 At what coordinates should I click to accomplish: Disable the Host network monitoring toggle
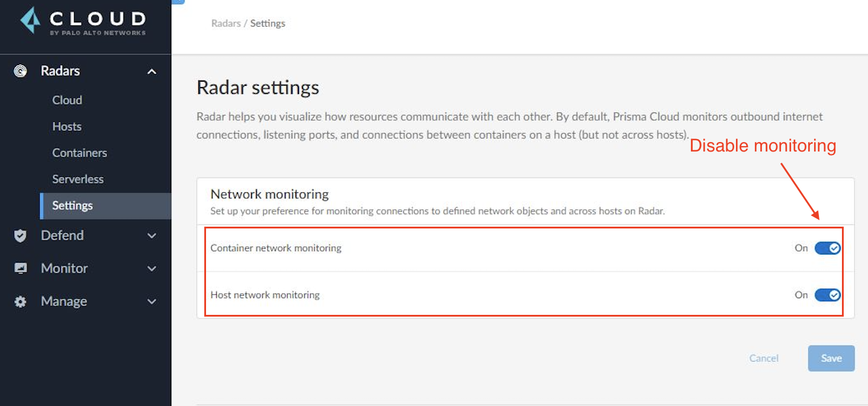(x=827, y=295)
